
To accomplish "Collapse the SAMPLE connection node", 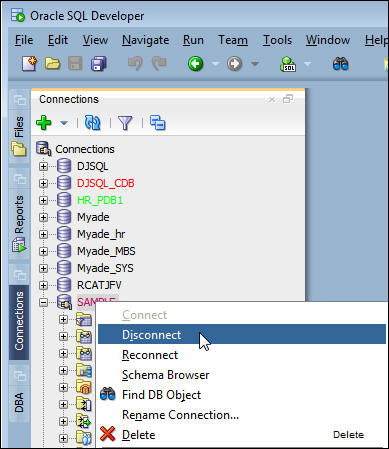I will click(x=43, y=302).
